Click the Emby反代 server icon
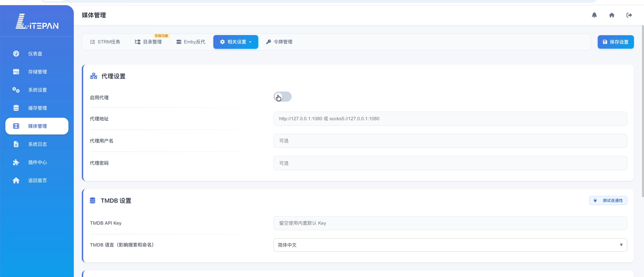Viewport: 644px width, 277px height. coord(179,42)
